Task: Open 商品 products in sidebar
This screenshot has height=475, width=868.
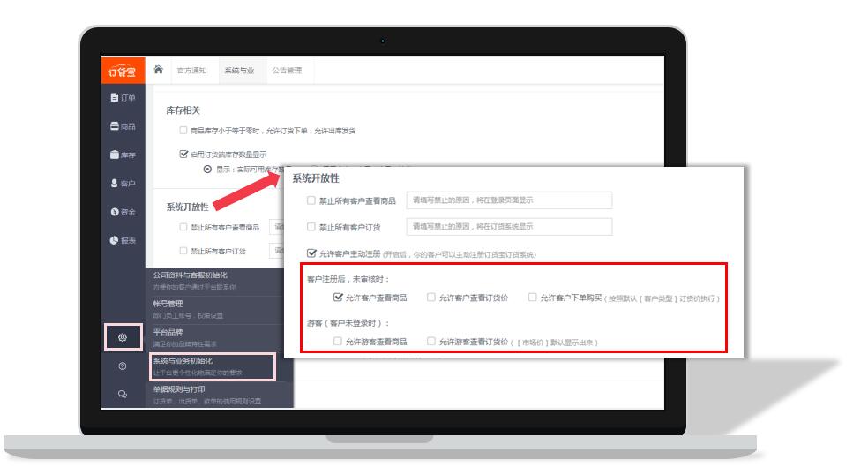Action: pyautogui.click(x=123, y=126)
